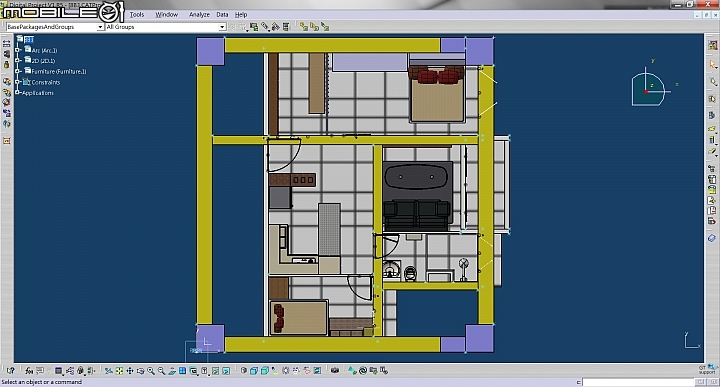Open the Tools menu
Screen dimensions: 720x387
[x=137, y=15]
